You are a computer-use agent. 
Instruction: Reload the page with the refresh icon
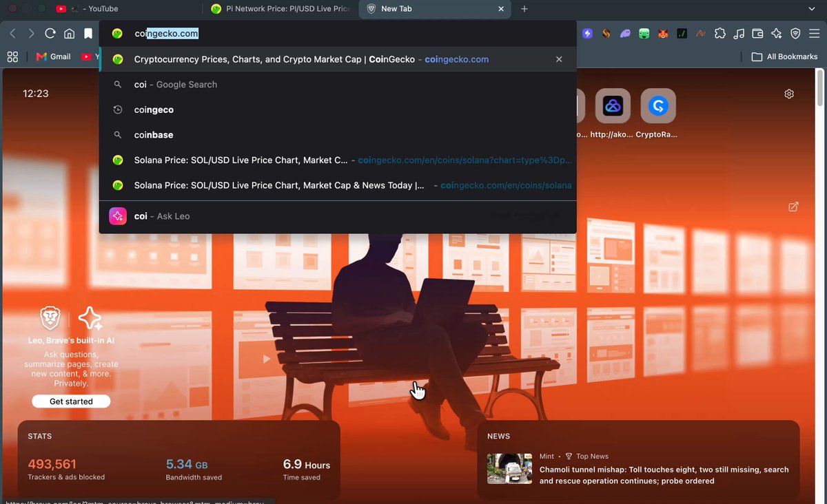(50, 33)
